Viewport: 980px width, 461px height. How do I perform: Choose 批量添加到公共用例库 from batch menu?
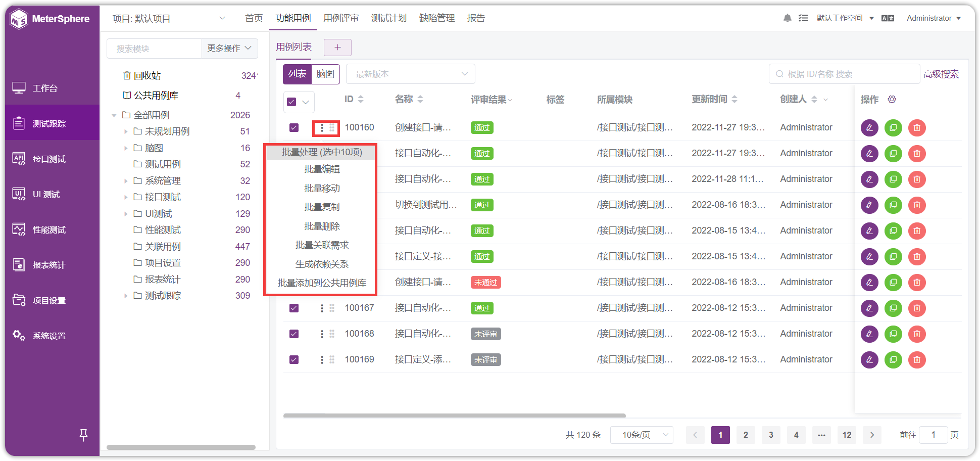[x=322, y=283]
